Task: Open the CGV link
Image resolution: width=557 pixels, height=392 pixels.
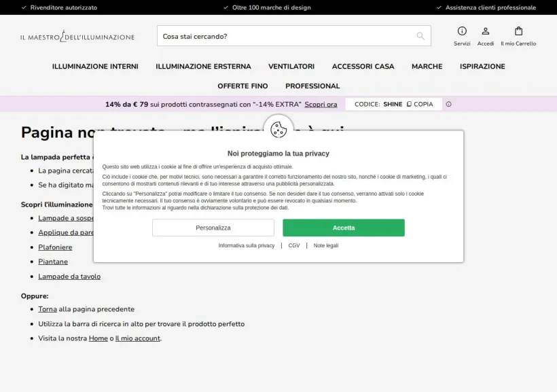Action: click(294, 245)
